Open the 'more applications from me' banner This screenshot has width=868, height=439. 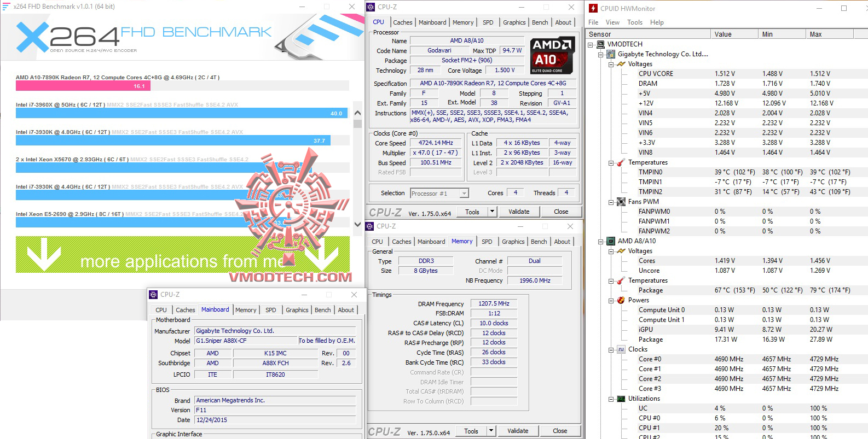(x=183, y=254)
